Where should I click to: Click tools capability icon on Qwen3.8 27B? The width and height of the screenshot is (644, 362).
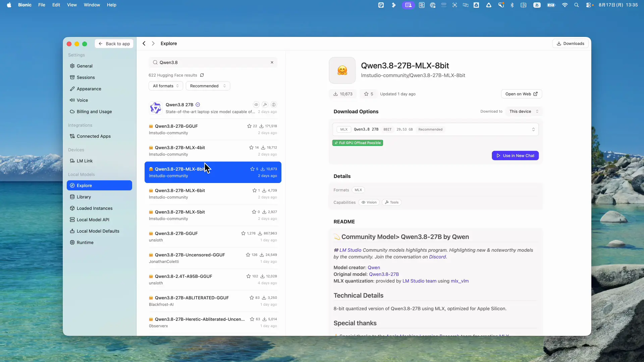(265, 105)
